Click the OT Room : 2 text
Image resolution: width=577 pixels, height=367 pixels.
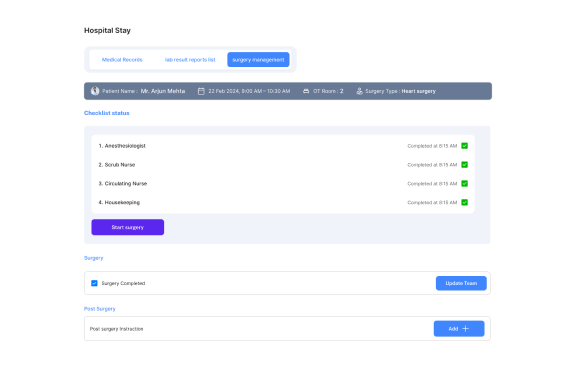pyautogui.click(x=328, y=91)
